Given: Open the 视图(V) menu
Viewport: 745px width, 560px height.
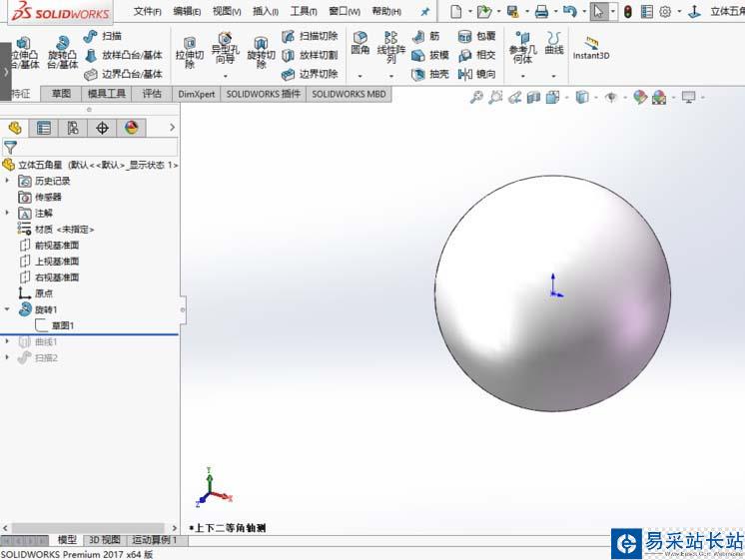Looking at the screenshot, I should [227, 11].
